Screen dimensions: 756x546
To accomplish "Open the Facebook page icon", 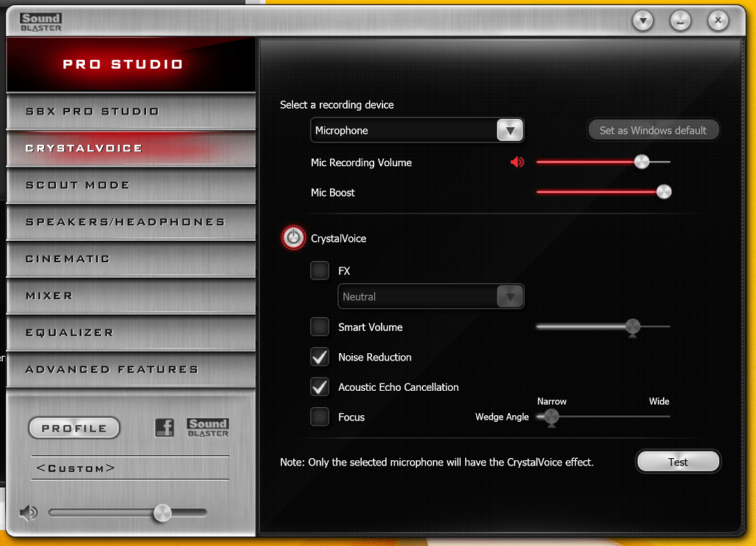I will tap(164, 427).
